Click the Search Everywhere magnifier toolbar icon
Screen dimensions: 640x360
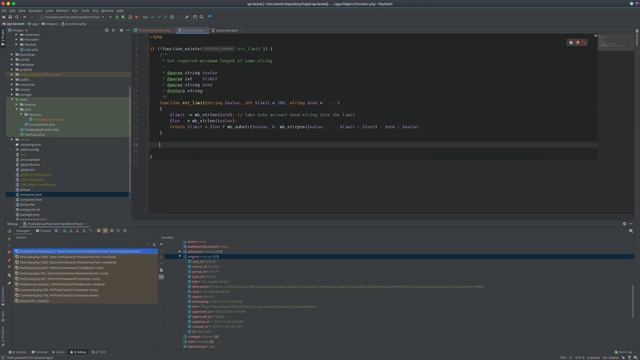[x=201, y=17]
